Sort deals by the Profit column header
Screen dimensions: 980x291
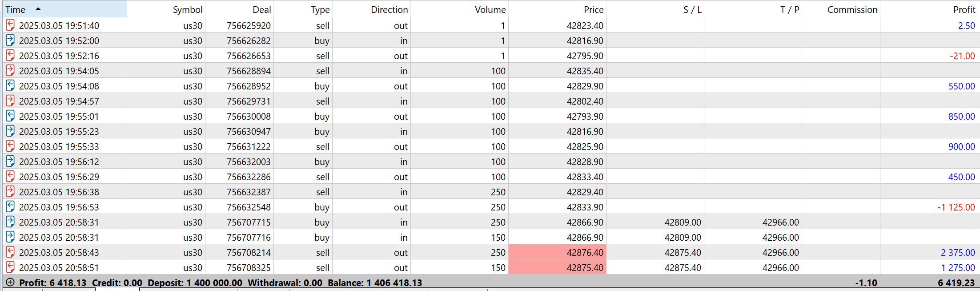pyautogui.click(x=964, y=10)
